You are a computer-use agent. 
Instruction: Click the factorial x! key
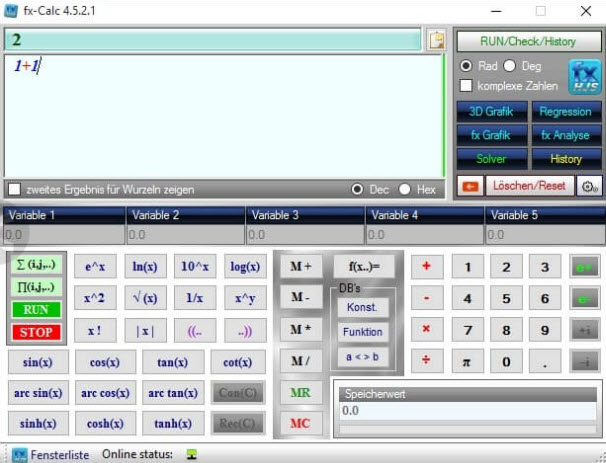click(x=95, y=331)
